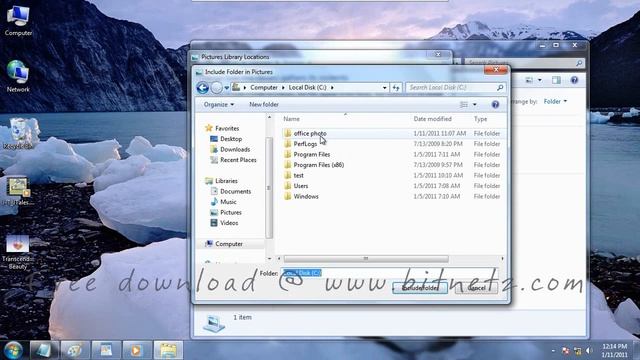Screen dimensions: 640x360
Task: Select Desktop in the navigation pane
Action: tap(231, 139)
